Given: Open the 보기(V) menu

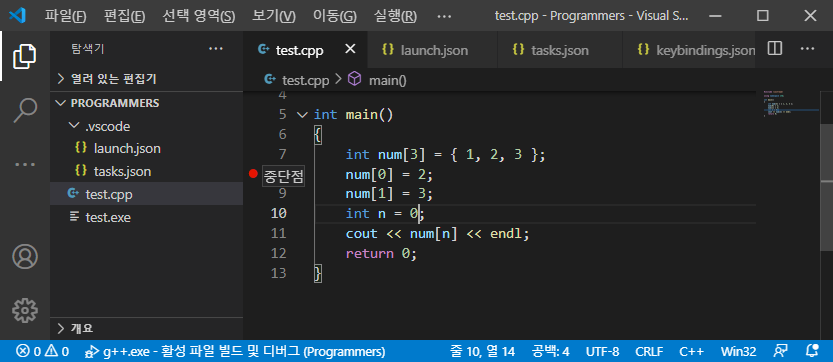Looking at the screenshot, I should click(274, 16).
